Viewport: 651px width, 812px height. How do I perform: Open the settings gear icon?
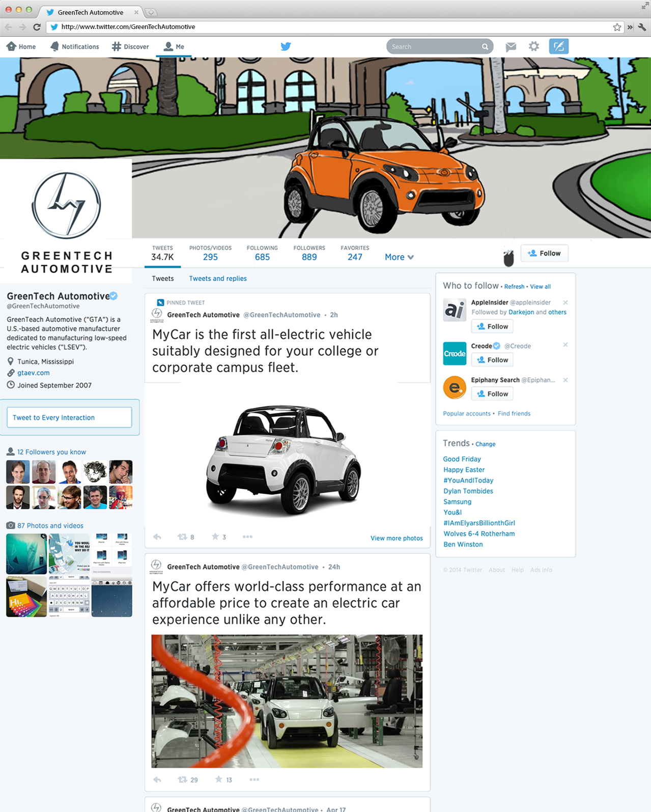533,46
